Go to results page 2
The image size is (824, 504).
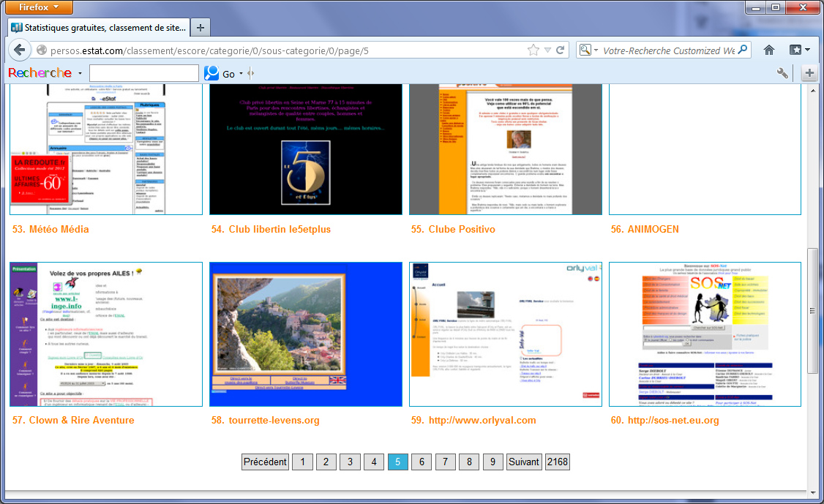click(326, 462)
